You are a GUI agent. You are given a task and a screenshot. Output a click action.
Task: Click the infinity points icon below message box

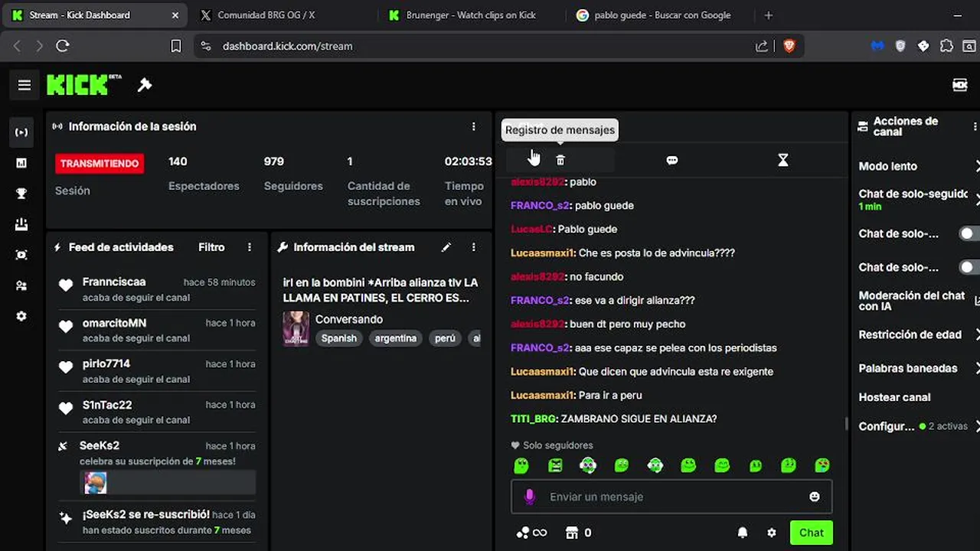coord(531,533)
